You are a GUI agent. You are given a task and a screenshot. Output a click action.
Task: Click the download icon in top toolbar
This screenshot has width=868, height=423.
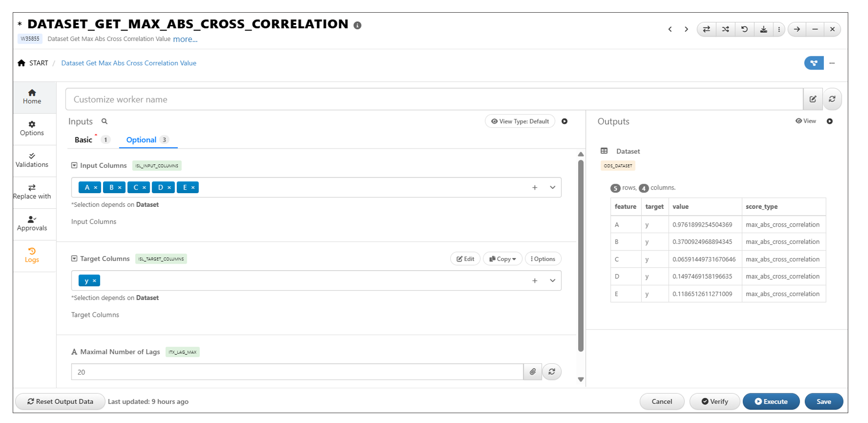click(x=763, y=29)
